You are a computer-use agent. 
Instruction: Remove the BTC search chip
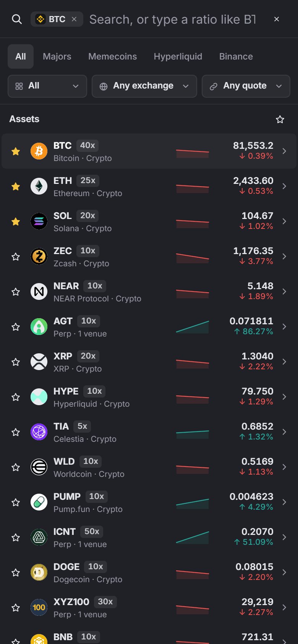pyautogui.click(x=74, y=19)
